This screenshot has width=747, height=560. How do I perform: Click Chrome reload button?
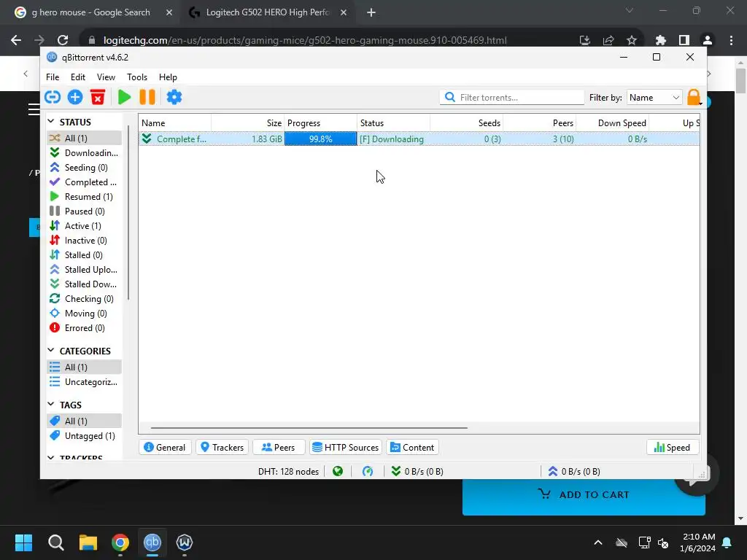(63, 40)
